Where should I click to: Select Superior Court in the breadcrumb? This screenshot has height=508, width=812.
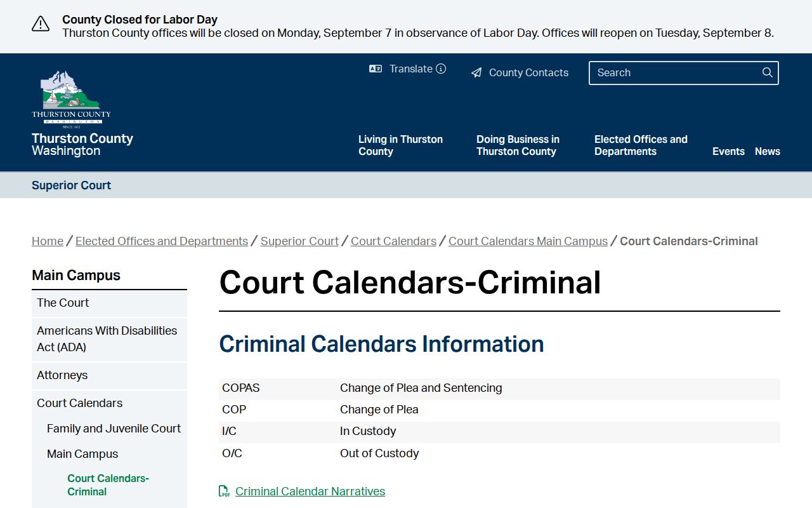(299, 241)
